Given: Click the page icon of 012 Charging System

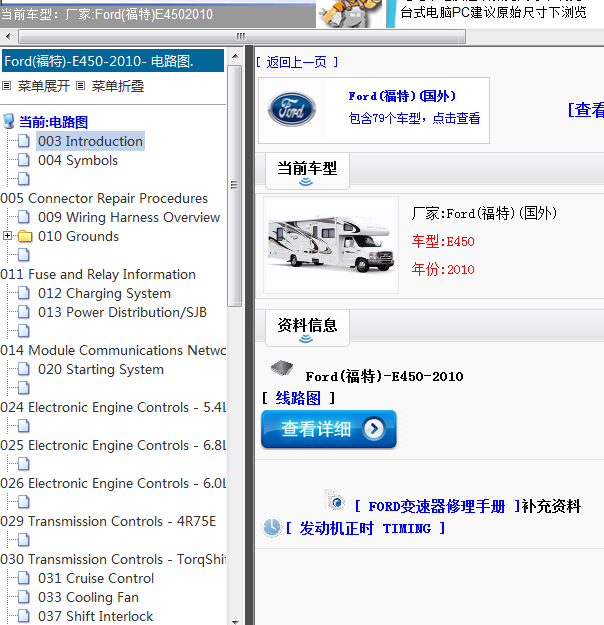Looking at the screenshot, I should pos(24,293).
